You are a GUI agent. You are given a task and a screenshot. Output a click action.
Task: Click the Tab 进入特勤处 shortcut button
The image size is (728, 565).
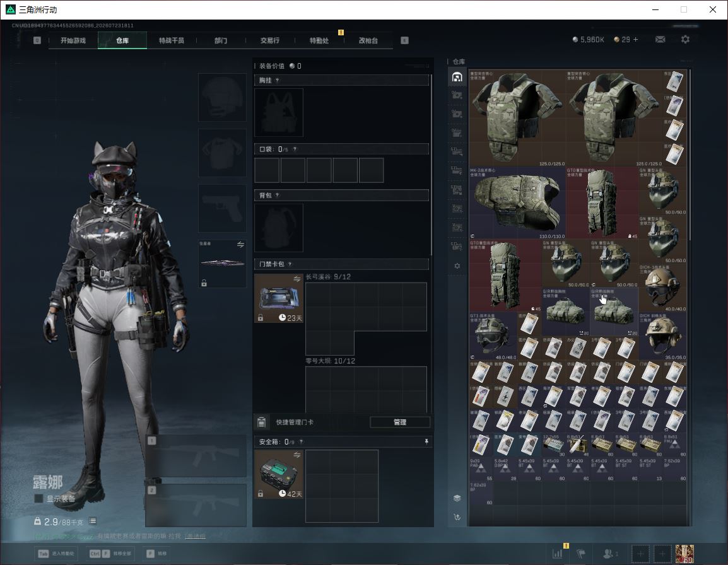56,554
